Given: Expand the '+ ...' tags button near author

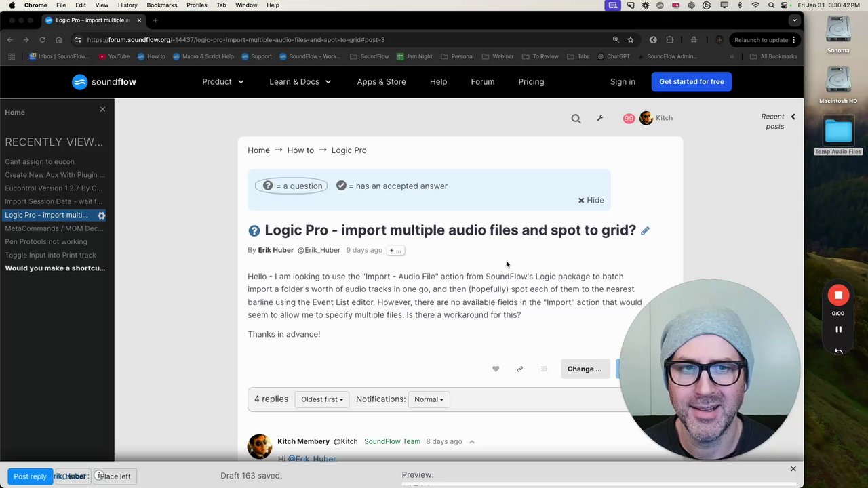Looking at the screenshot, I should pos(395,251).
